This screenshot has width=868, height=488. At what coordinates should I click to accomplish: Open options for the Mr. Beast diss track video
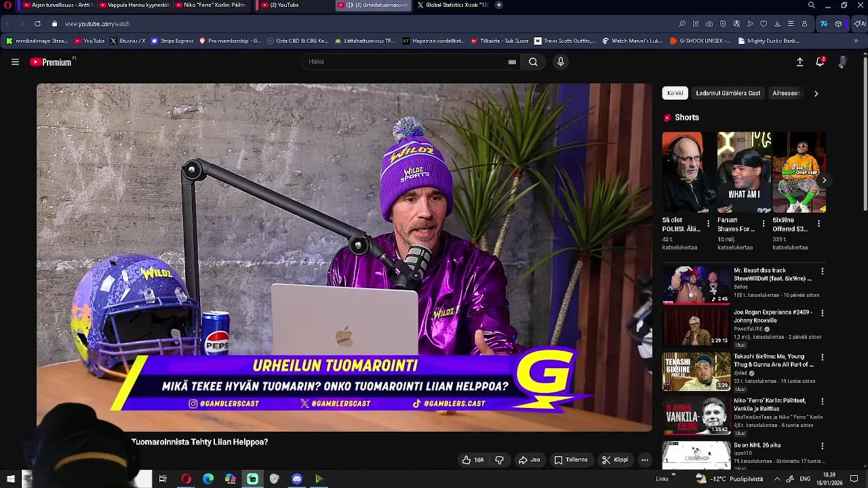click(x=822, y=271)
